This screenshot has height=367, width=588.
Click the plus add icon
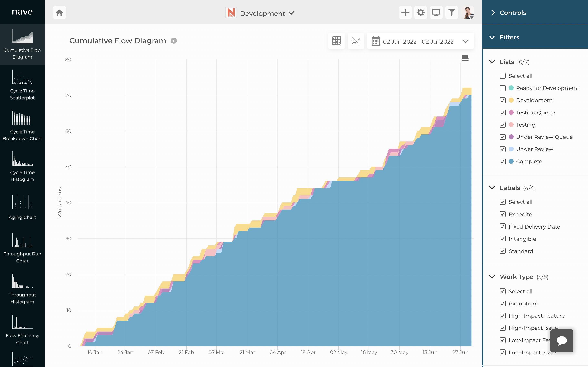(405, 13)
